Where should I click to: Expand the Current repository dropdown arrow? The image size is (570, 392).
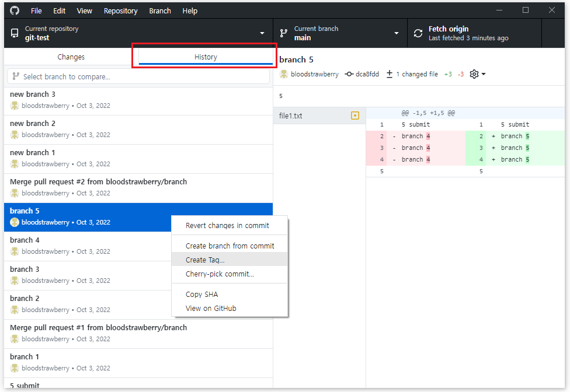click(x=262, y=33)
